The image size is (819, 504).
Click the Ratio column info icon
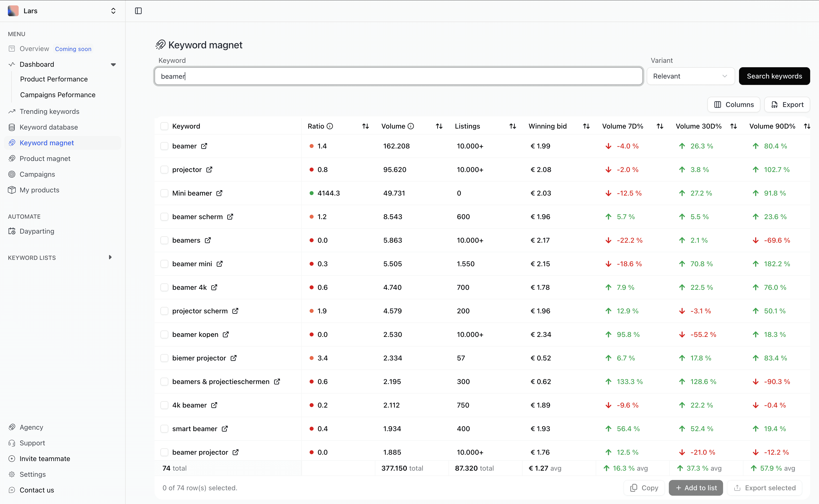[x=330, y=126]
